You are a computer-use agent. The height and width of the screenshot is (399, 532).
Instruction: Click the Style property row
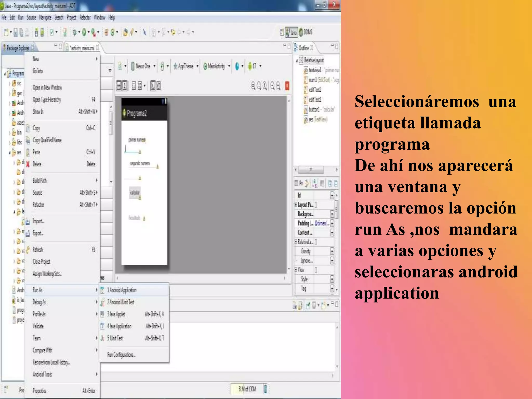point(315,279)
